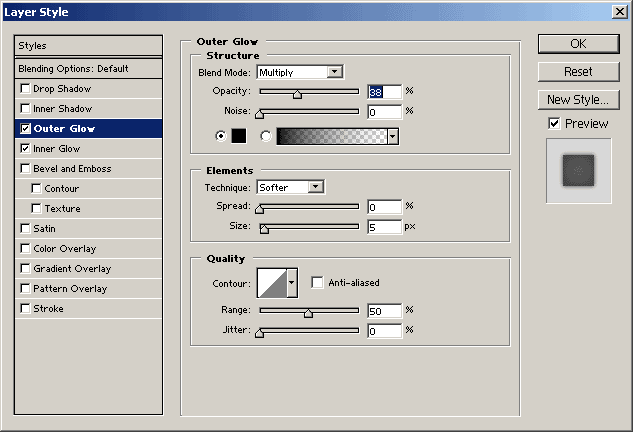Open the black glow color swatch
The width and height of the screenshot is (633, 432).
click(239, 136)
